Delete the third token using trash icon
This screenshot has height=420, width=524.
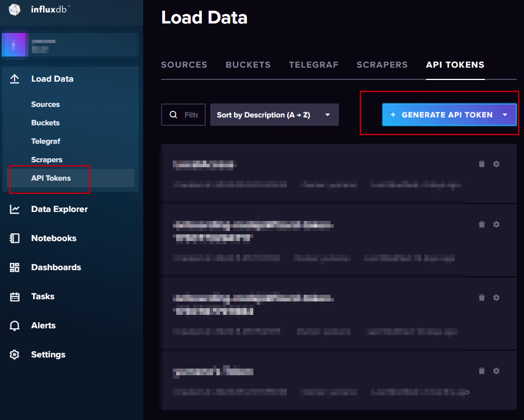point(481,298)
